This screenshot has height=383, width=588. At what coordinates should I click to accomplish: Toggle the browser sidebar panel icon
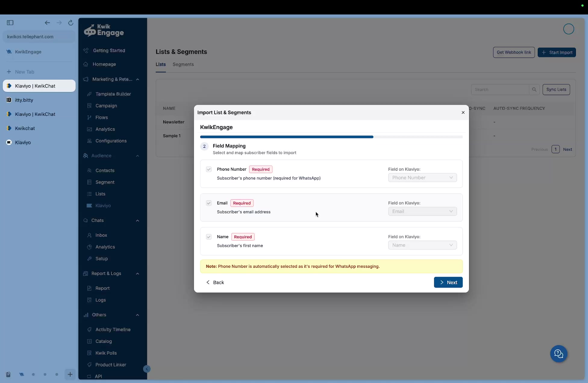10,23
